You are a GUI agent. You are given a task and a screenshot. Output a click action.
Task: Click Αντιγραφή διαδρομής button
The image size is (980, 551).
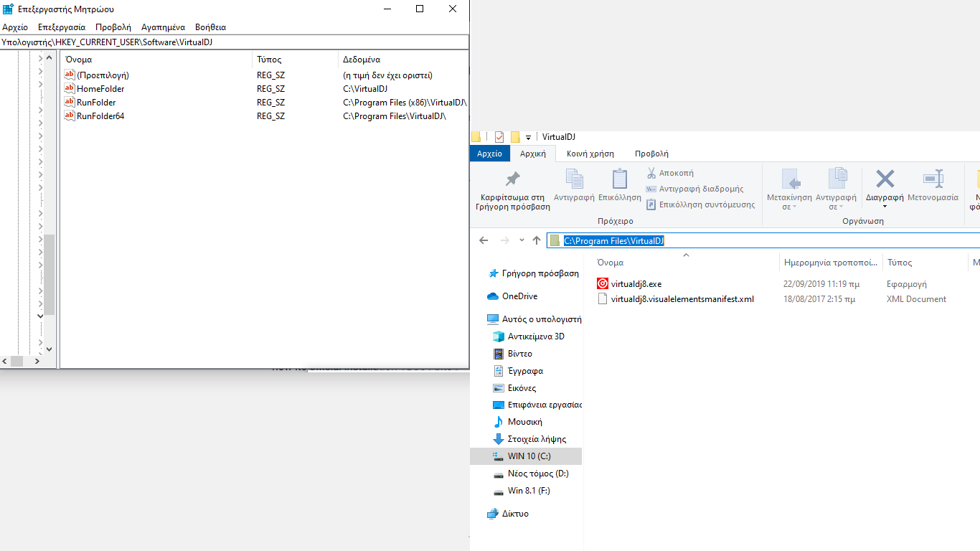(x=694, y=189)
